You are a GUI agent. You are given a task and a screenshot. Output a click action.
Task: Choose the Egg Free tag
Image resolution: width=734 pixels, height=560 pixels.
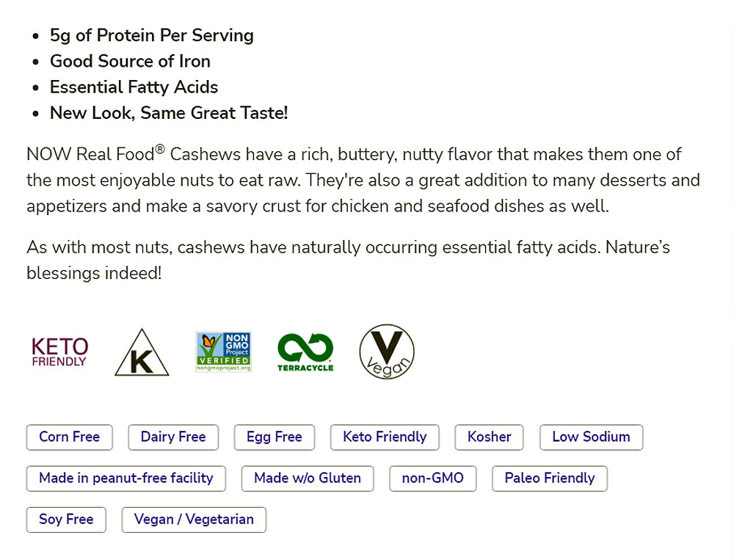tap(275, 437)
